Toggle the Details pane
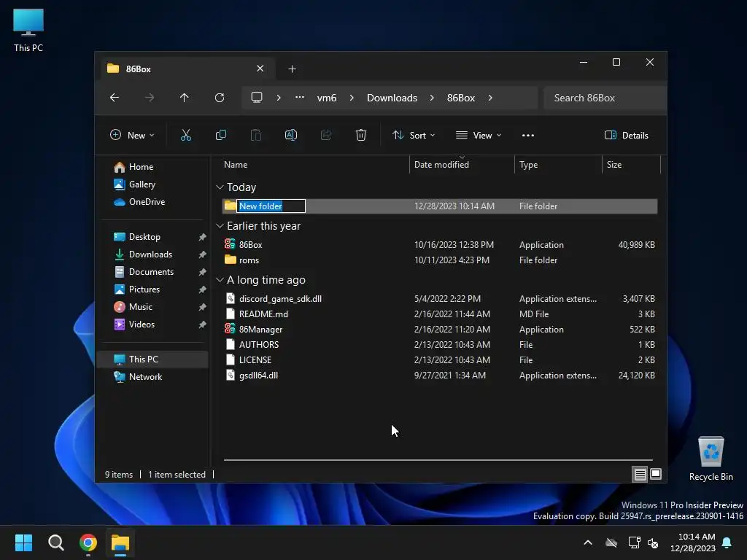The height and width of the screenshot is (560, 747). 626,135
